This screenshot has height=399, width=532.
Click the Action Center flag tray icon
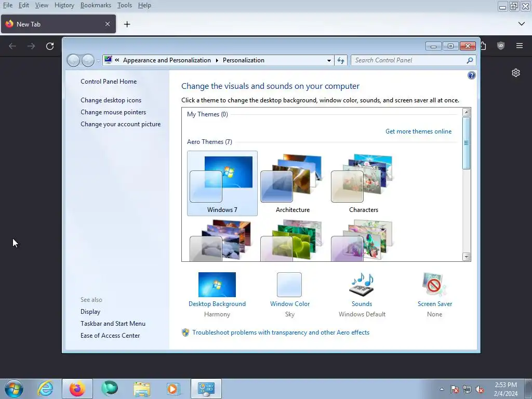[455, 389]
